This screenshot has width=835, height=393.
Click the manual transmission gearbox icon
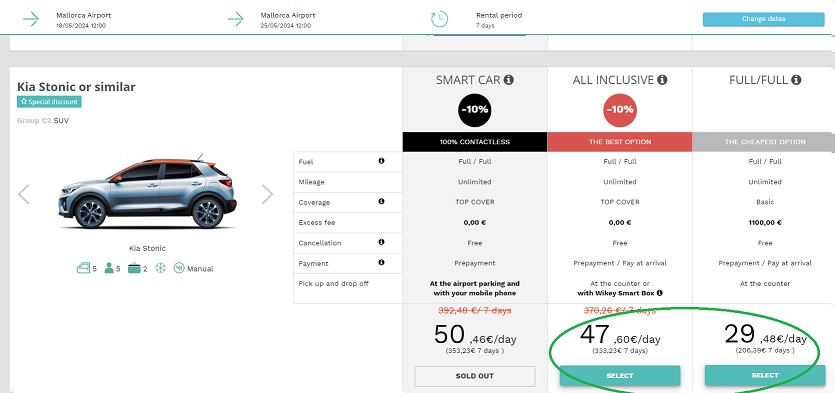(x=179, y=268)
